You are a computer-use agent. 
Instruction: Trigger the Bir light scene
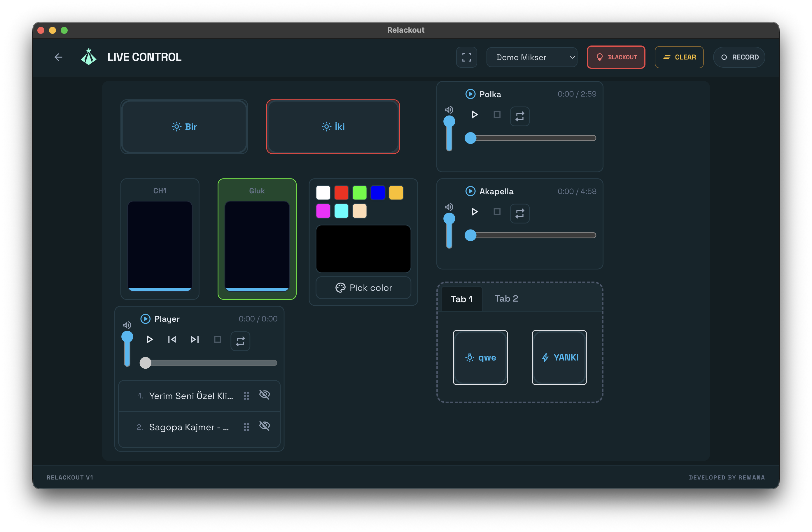pos(184,127)
